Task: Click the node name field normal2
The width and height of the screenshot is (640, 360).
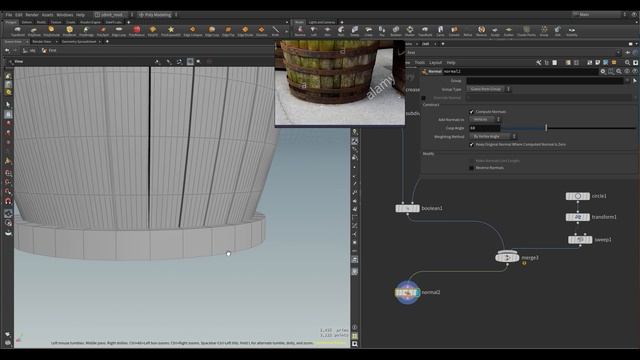Action: [520, 71]
